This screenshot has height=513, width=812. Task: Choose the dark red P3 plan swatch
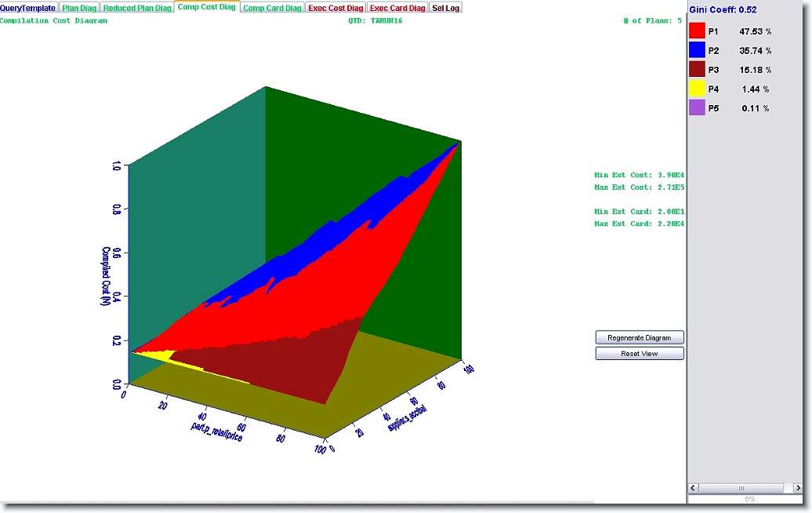697,69
